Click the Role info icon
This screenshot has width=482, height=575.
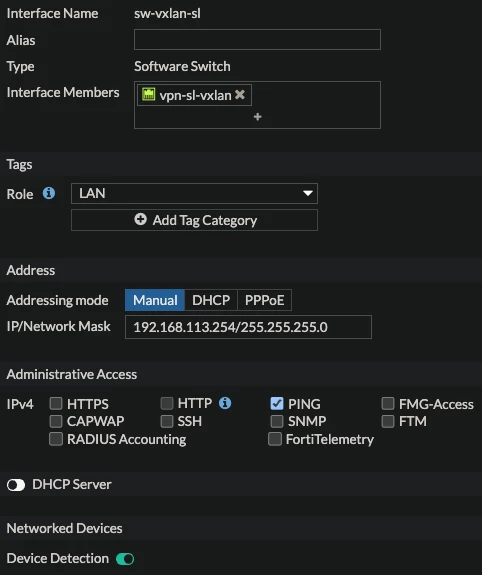49,193
